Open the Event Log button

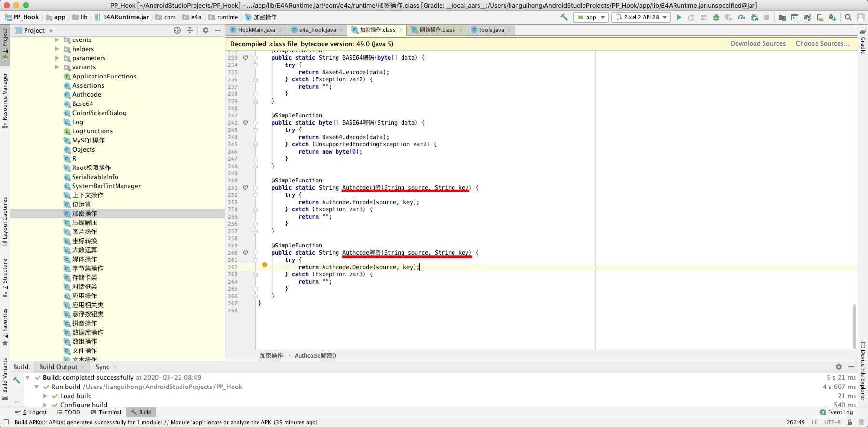point(836,412)
